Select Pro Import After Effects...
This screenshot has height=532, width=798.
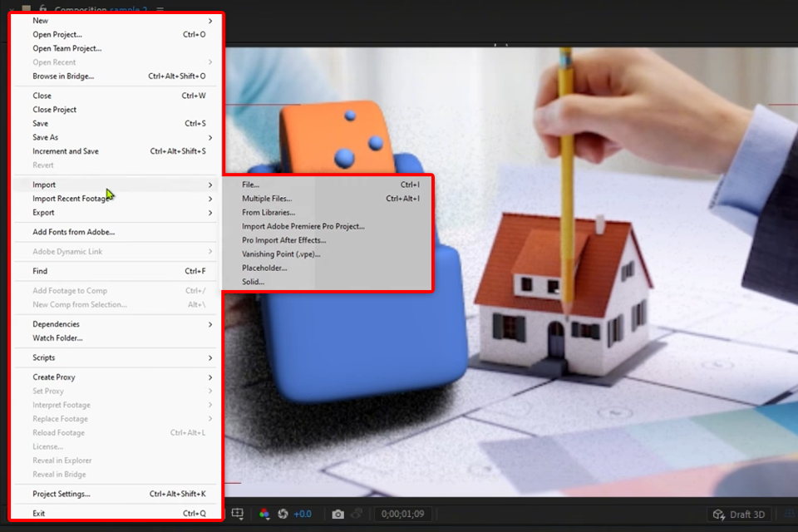point(328,240)
